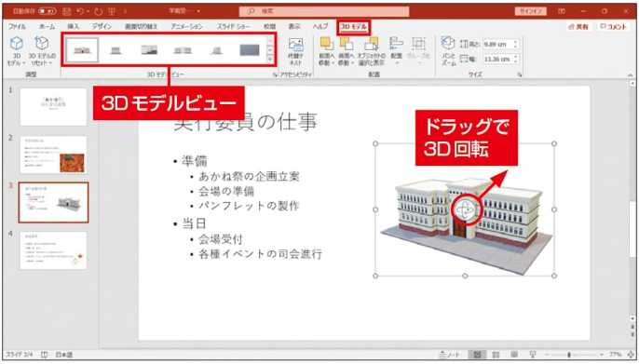639x364 pixels.
Task: Expand the 3D model views gallery
Action: pos(270,59)
